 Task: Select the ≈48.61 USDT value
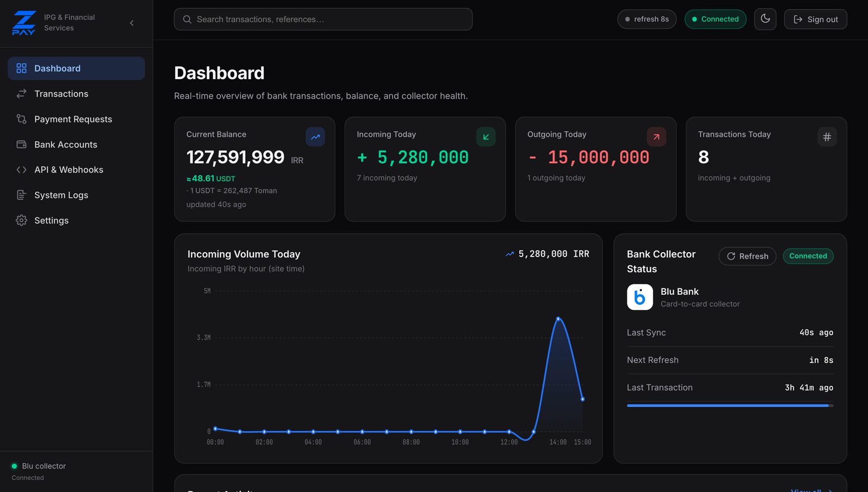coord(210,178)
